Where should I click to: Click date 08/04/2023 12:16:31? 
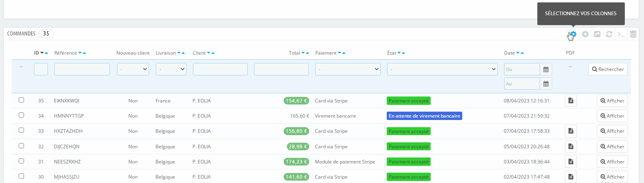(527, 101)
